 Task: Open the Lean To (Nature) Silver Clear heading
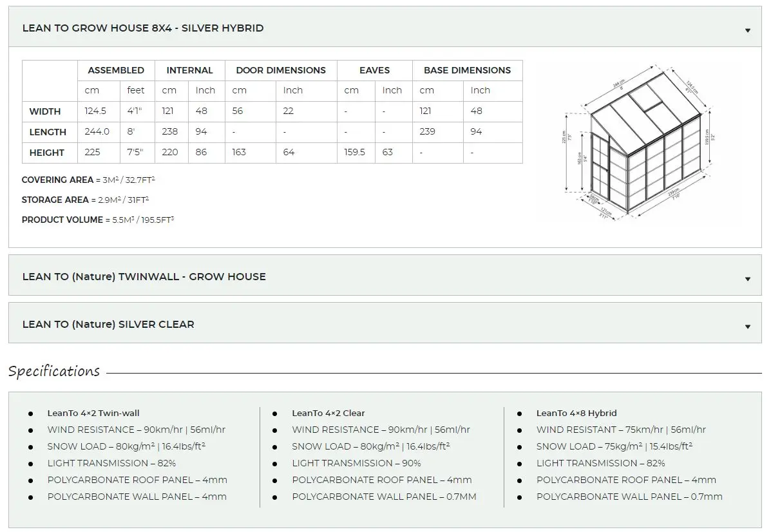[108, 324]
